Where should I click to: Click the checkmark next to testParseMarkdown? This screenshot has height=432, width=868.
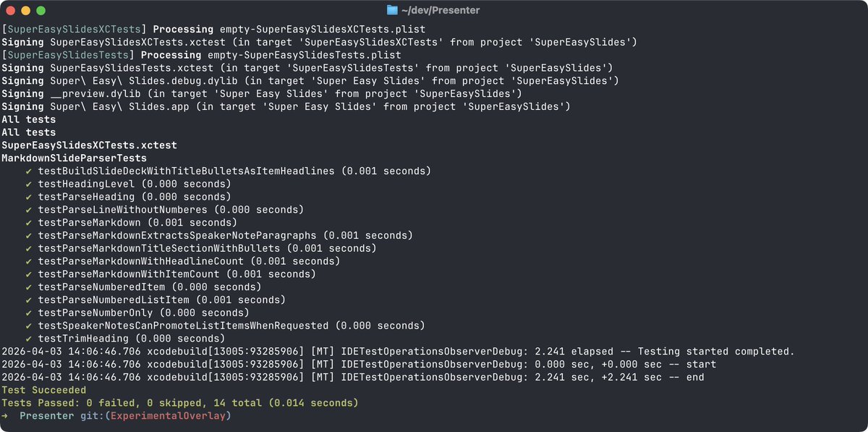pyautogui.click(x=28, y=222)
